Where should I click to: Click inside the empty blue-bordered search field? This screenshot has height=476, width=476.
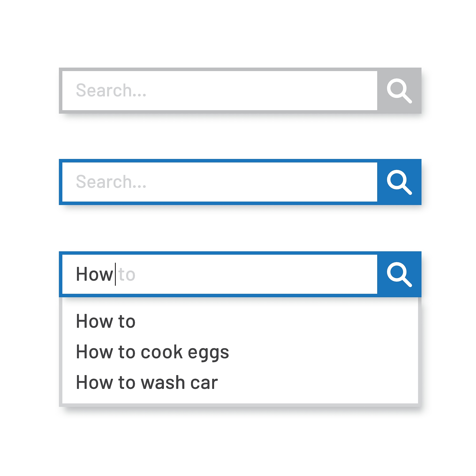pos(246,182)
